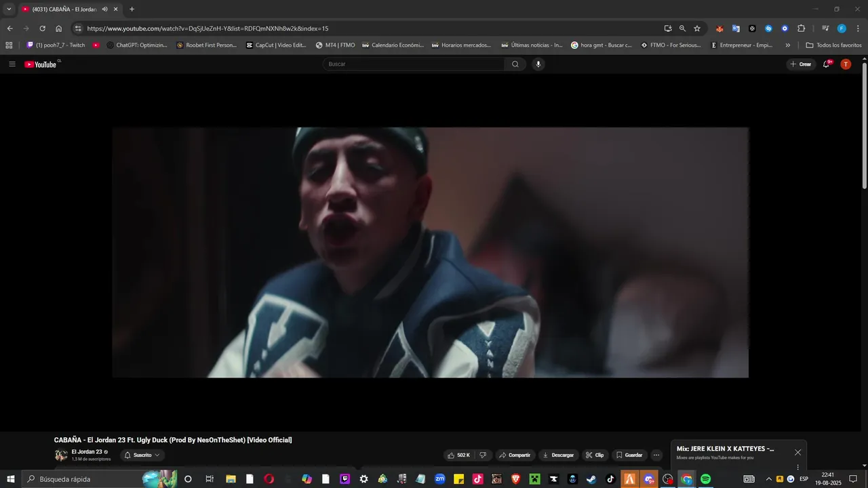
Task: Start voice search with the microphone
Action: coord(538,64)
